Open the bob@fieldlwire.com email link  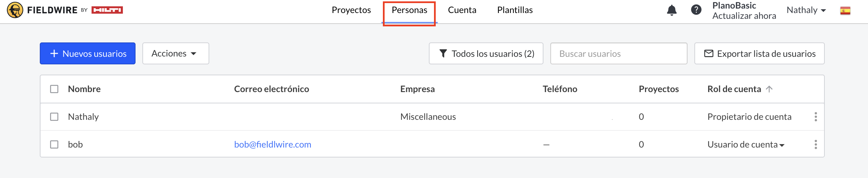tap(272, 144)
